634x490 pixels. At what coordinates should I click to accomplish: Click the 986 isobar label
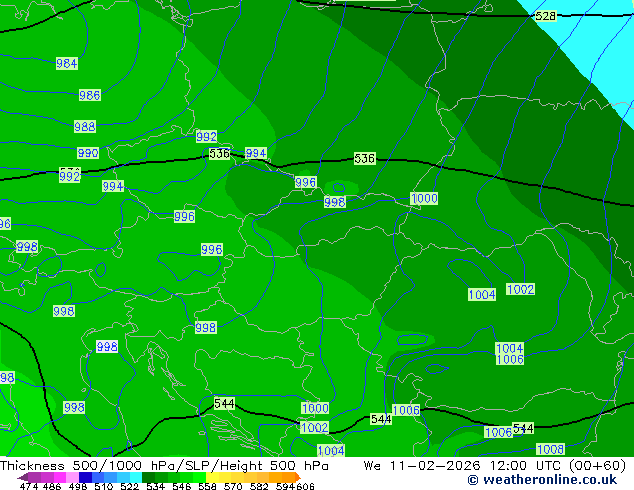[90, 95]
